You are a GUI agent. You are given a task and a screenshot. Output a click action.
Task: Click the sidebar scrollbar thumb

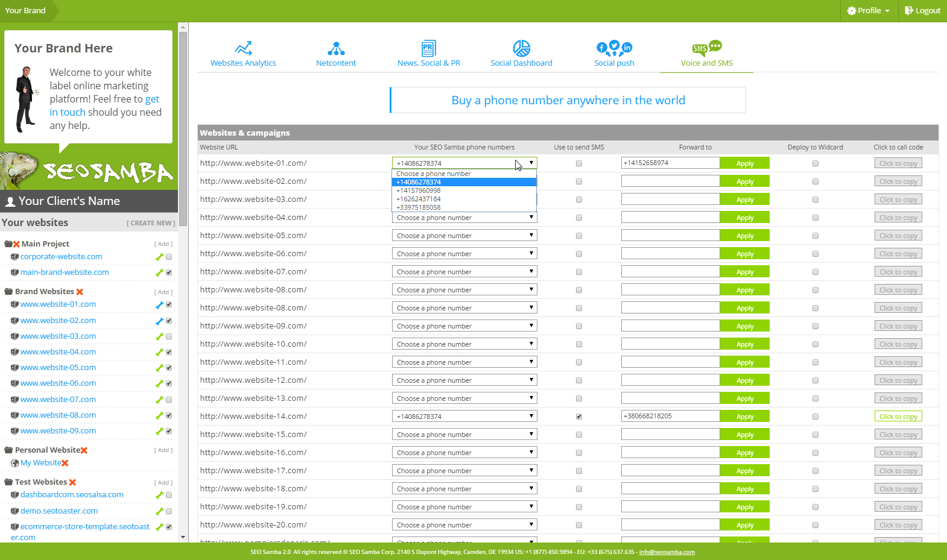(183, 129)
